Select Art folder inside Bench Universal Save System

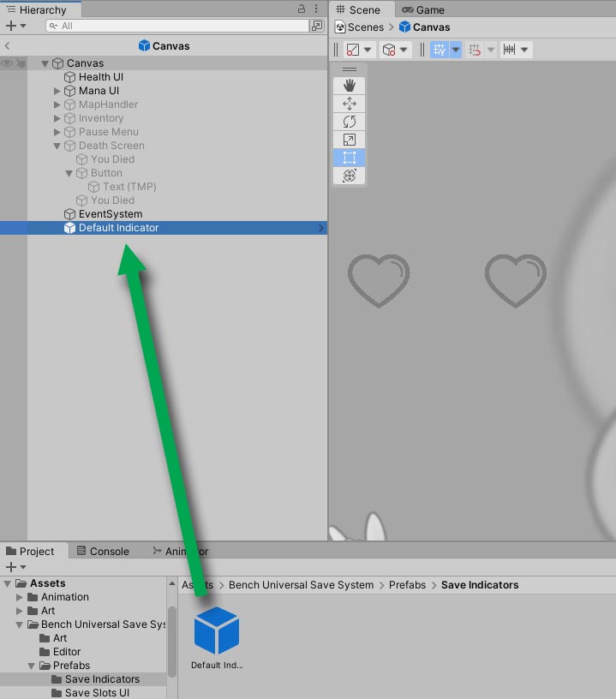tap(53, 638)
